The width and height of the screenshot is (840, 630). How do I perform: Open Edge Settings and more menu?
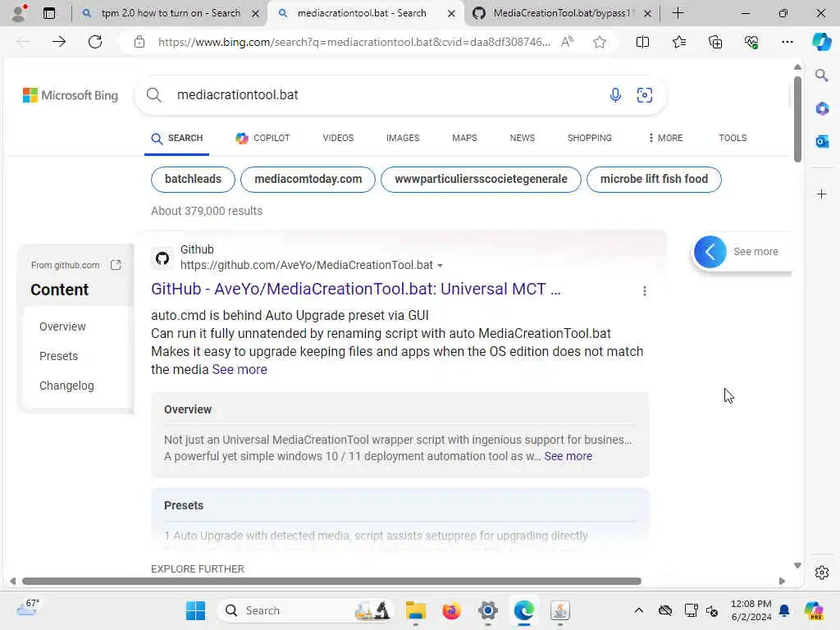(787, 42)
